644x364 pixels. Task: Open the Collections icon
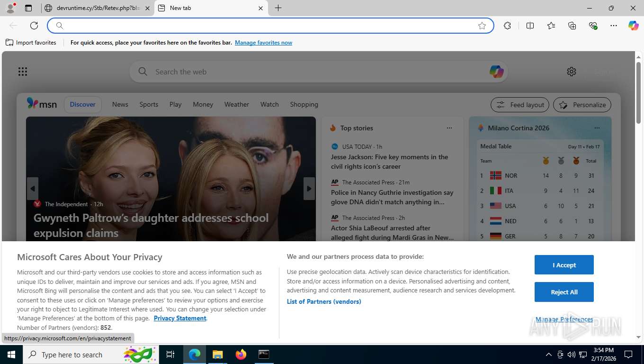tap(572, 26)
